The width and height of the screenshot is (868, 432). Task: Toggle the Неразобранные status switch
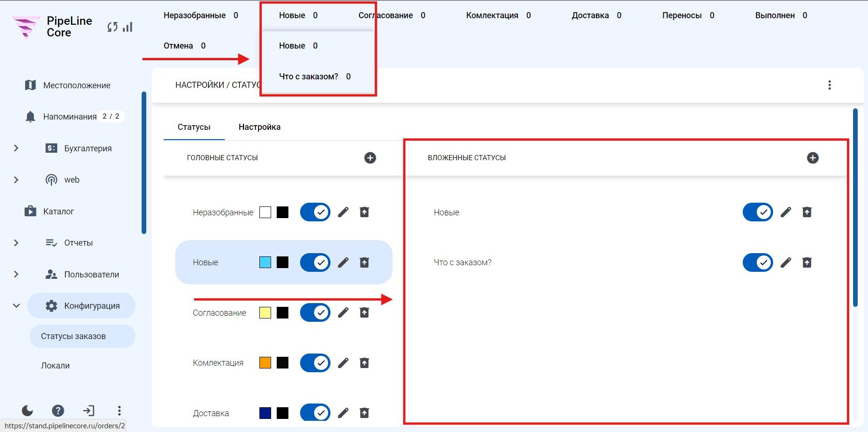pyautogui.click(x=315, y=212)
